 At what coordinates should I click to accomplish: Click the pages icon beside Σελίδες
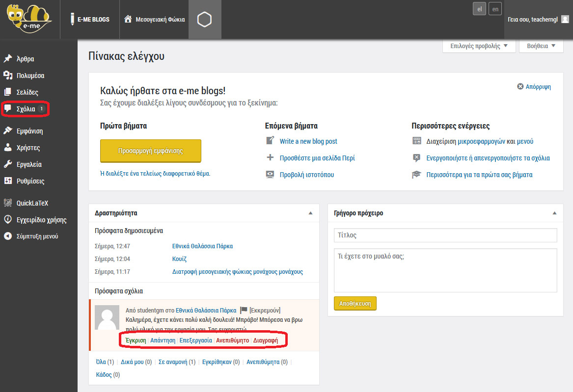tap(8, 92)
